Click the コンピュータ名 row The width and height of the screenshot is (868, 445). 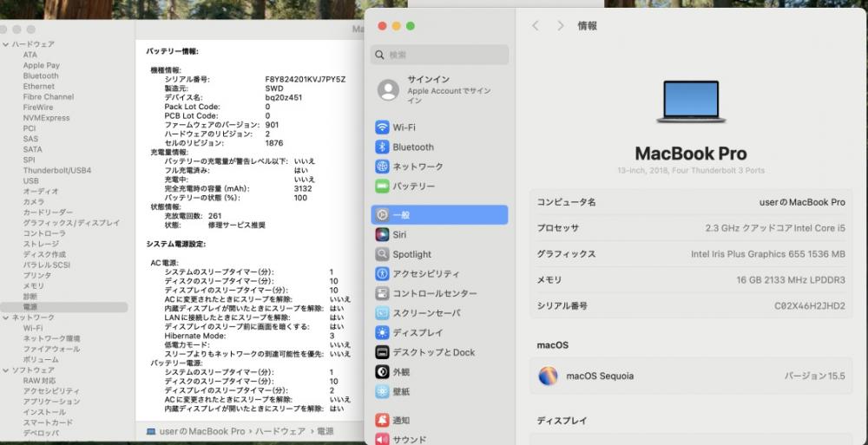691,203
